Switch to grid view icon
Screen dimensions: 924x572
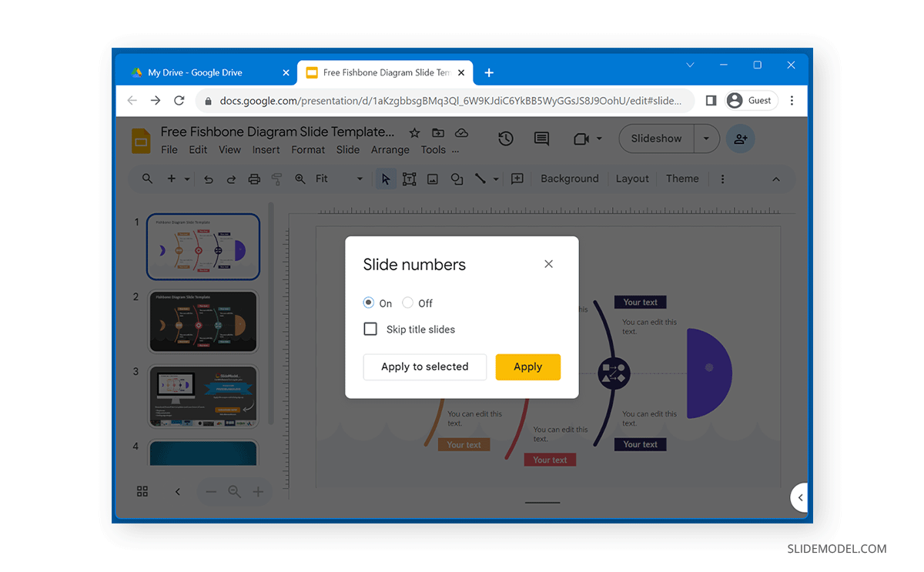click(x=142, y=491)
